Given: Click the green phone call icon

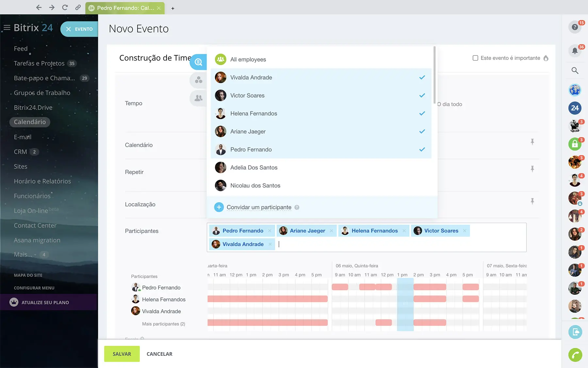Looking at the screenshot, I should tap(575, 355).
